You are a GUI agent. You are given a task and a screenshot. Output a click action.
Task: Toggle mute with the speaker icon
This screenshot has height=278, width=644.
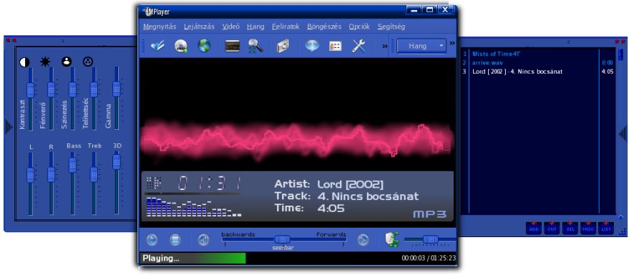tap(392, 239)
